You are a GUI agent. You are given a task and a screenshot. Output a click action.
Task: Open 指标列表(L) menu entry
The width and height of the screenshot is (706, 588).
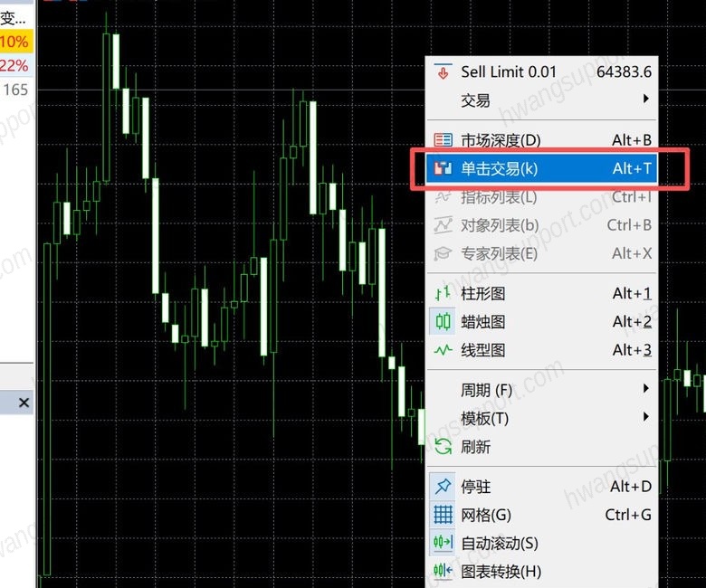pos(542,196)
